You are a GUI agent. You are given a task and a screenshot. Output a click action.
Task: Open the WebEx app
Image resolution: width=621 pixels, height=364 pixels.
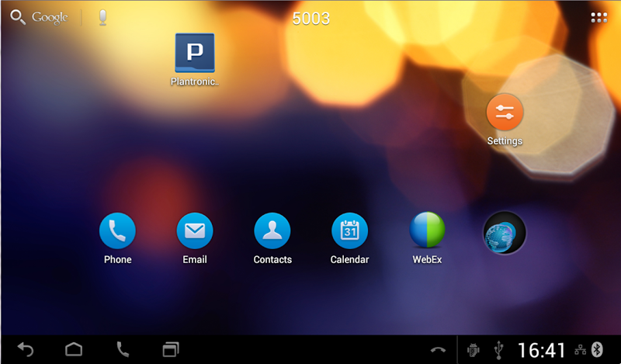coord(427,230)
